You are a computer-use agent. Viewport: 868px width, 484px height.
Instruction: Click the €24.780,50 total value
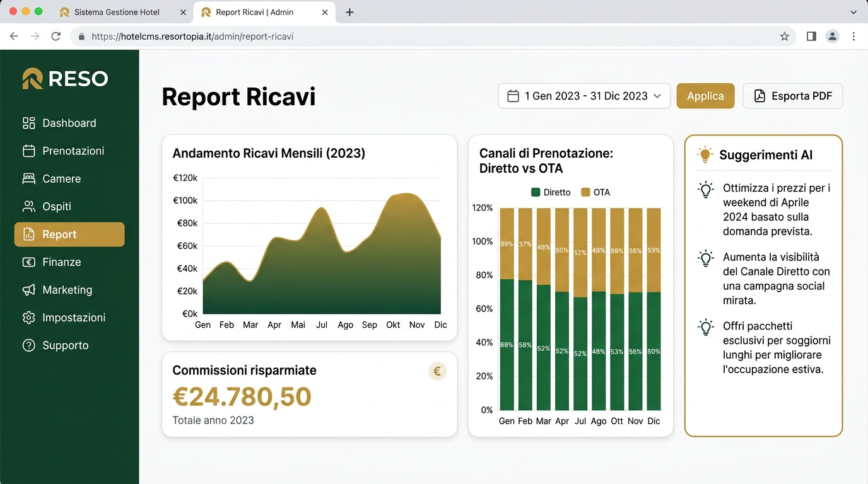242,397
